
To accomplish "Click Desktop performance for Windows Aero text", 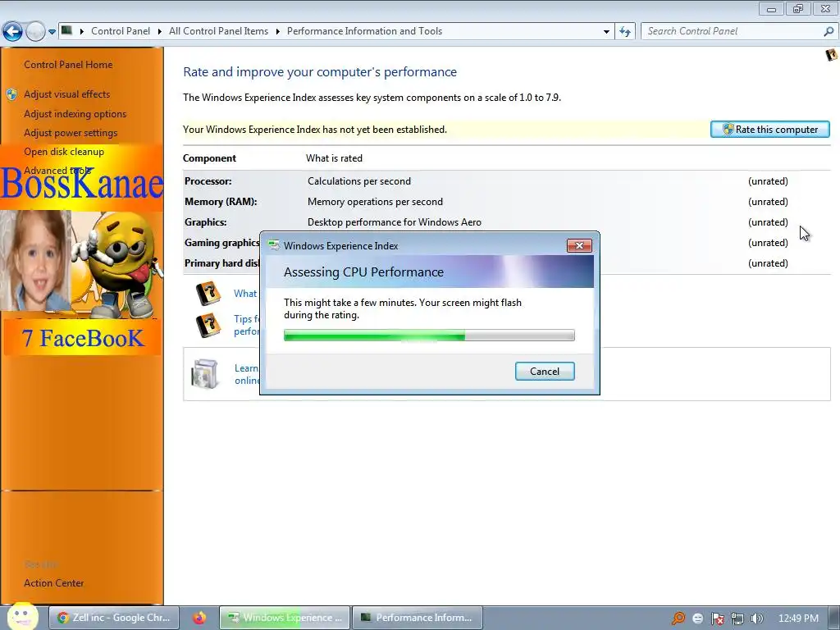I will pos(395,221).
